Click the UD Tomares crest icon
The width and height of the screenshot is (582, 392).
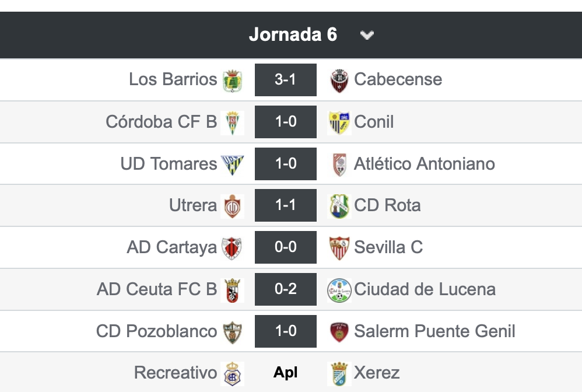click(232, 164)
